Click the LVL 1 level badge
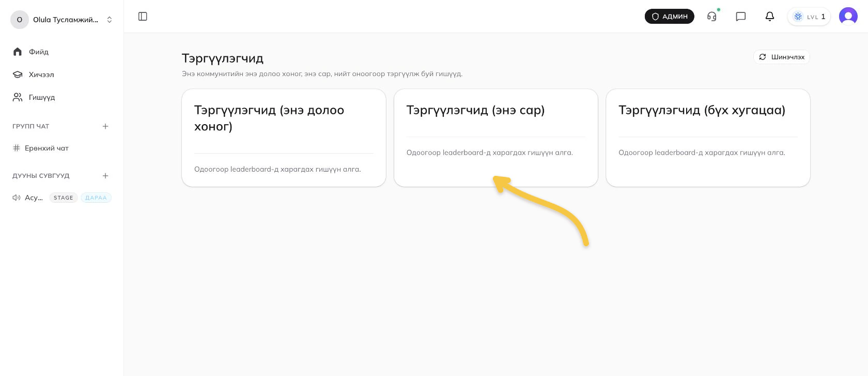Viewport: 868px width, 376px height. [x=809, y=17]
